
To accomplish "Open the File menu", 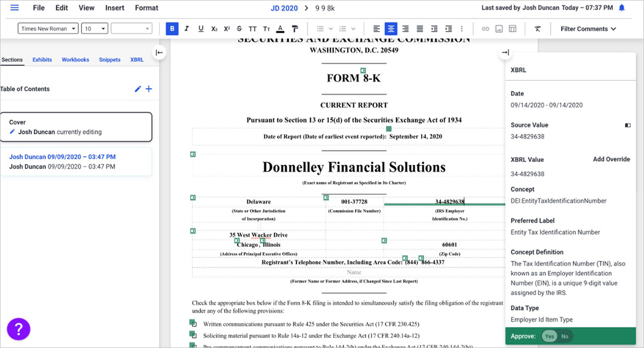I will [38, 8].
